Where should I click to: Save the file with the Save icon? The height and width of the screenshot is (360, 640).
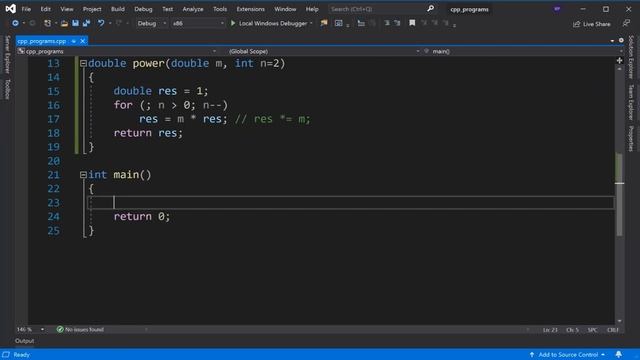tap(76, 23)
